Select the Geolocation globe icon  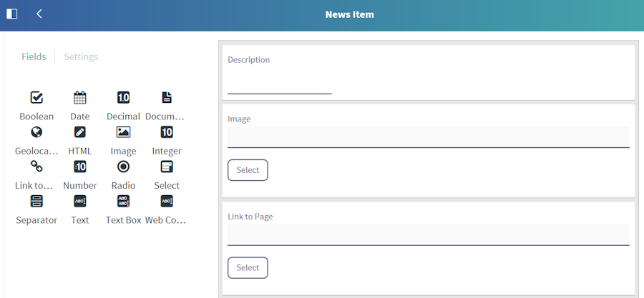tap(36, 132)
